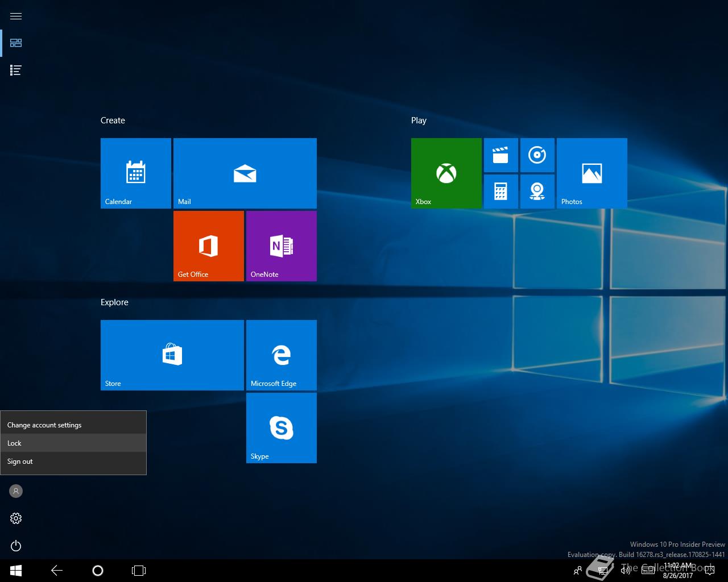Screen dimensions: 728x582
Task: Open the Groove Music tile
Action: click(537, 155)
